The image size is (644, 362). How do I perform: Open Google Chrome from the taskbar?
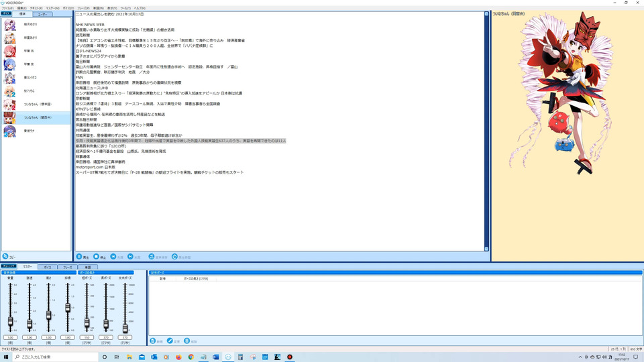click(191, 357)
